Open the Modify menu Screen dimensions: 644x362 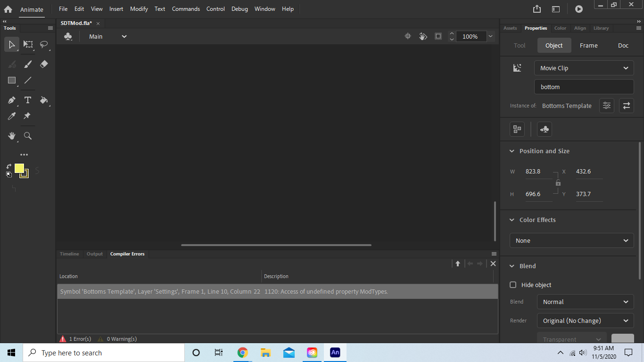(x=139, y=8)
